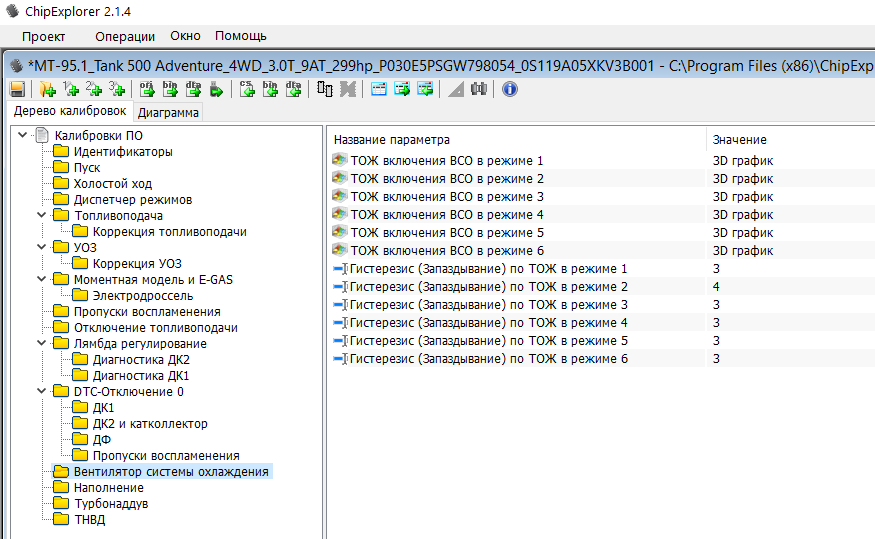Click the 'ori' export toolbar icon
Image resolution: width=875 pixels, height=539 pixels.
(x=147, y=89)
